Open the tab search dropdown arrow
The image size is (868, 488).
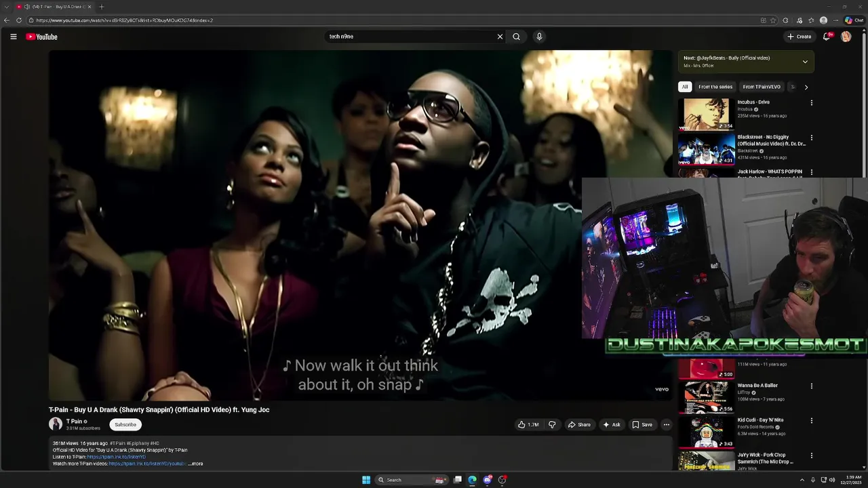[x=6, y=7]
